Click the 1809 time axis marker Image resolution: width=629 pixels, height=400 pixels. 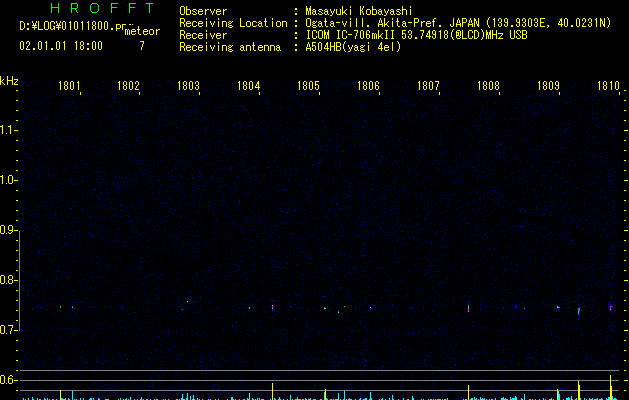tap(548, 86)
